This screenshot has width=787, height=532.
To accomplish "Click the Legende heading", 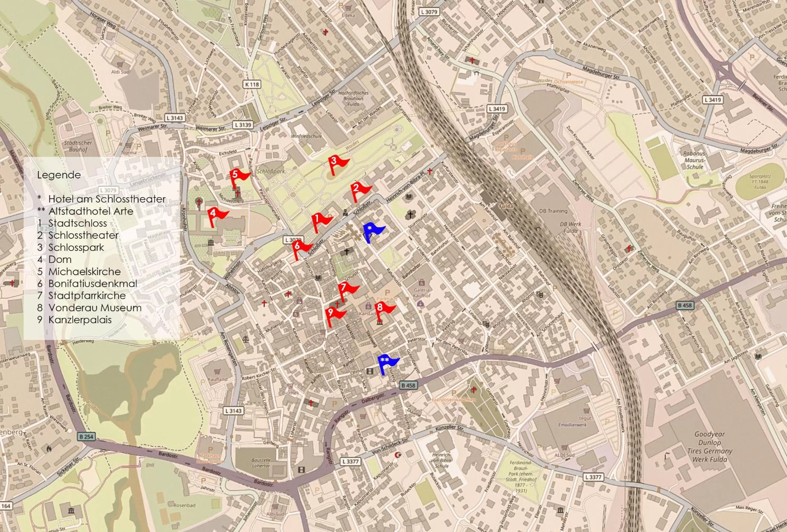I will (x=59, y=175).
